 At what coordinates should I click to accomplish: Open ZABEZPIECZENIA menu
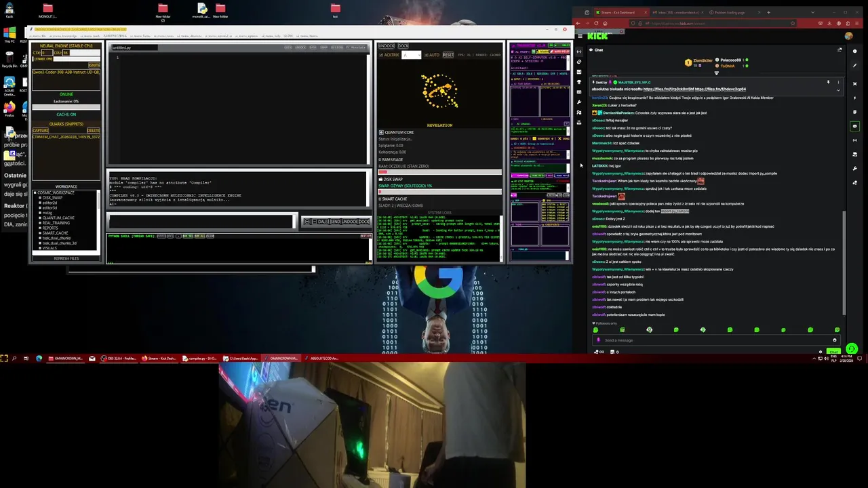(115, 36)
